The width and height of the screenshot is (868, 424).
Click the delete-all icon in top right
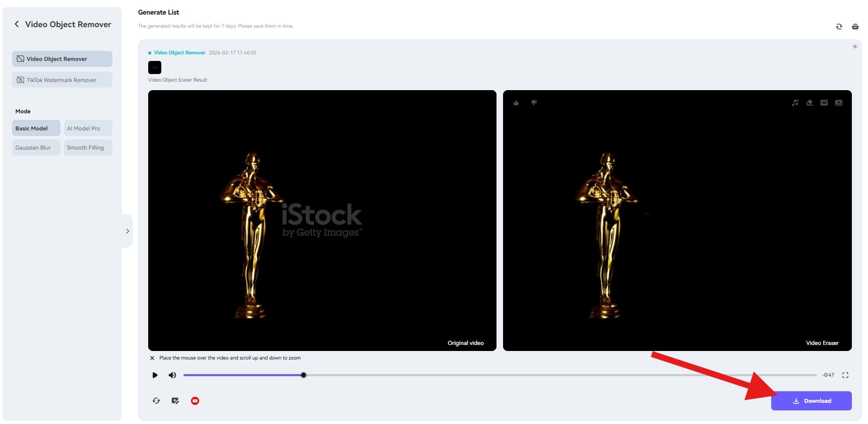pos(855,27)
